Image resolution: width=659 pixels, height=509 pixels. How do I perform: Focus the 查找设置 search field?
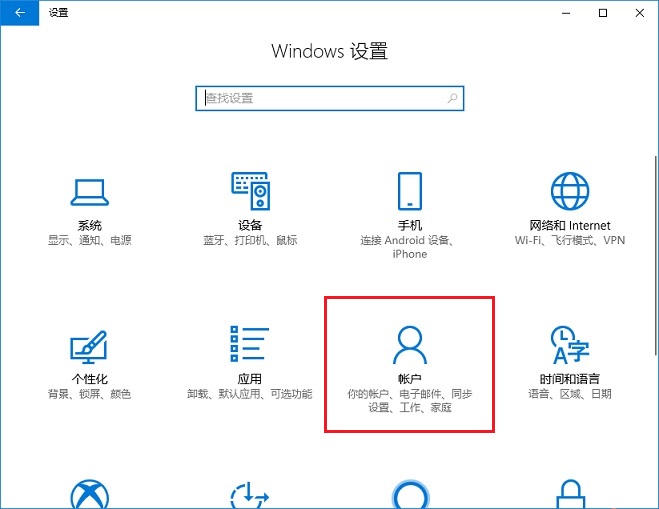[320, 98]
